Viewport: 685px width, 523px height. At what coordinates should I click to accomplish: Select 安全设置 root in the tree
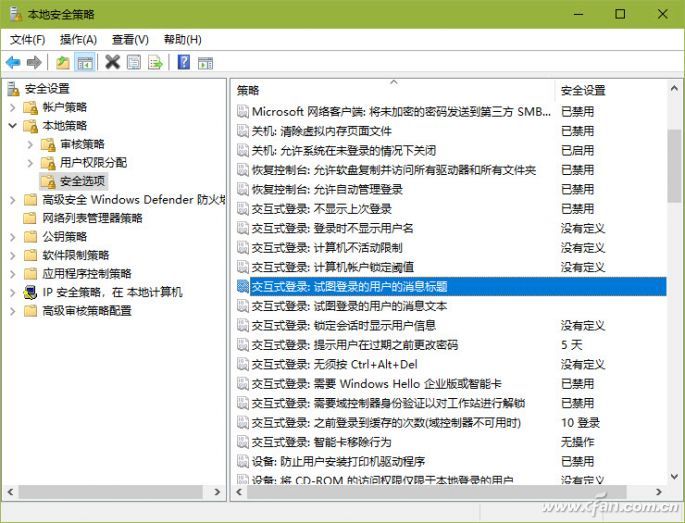coord(47,89)
